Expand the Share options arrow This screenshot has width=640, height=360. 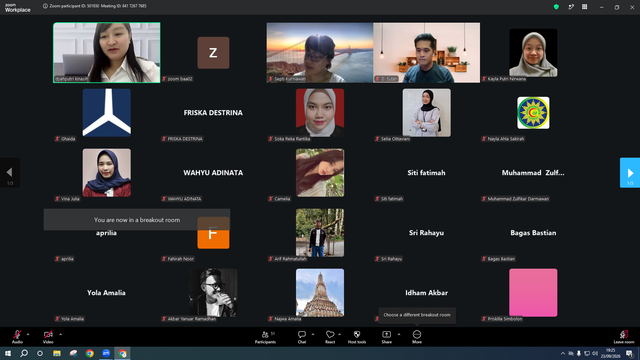(x=399, y=334)
